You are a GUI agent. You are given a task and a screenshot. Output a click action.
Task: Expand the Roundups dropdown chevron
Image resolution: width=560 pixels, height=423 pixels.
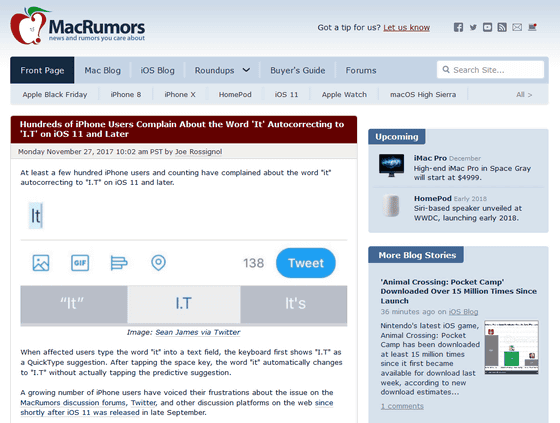(x=246, y=70)
